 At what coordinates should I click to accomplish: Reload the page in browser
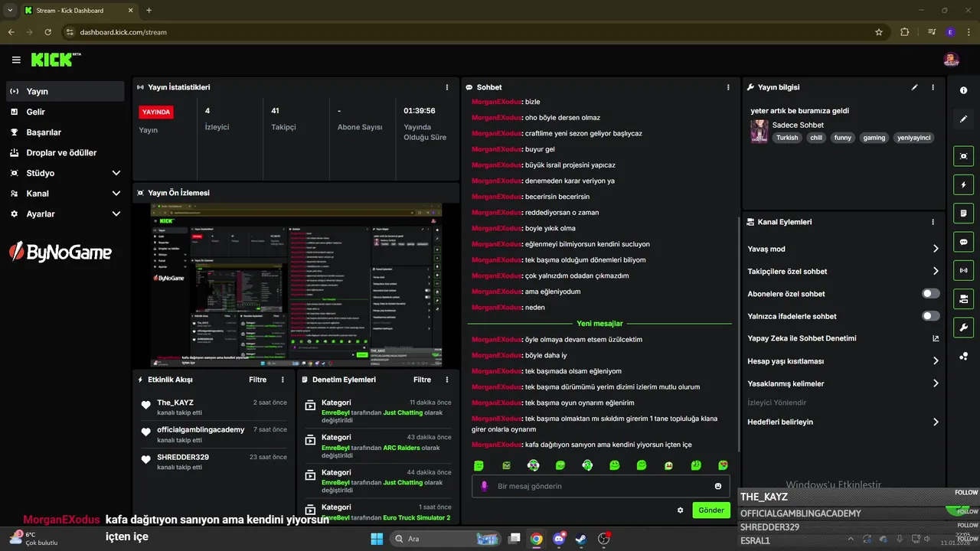coord(47,32)
